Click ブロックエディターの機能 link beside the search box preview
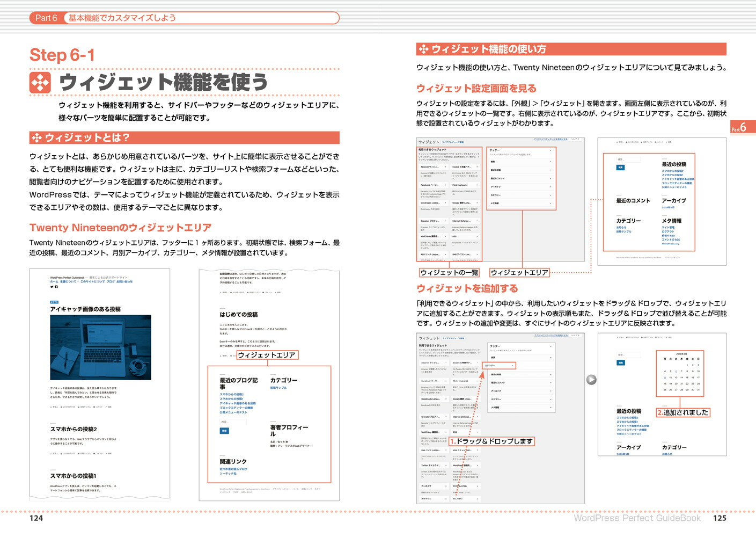Image resolution: width=756 pixels, height=537 pixels. tap(677, 183)
